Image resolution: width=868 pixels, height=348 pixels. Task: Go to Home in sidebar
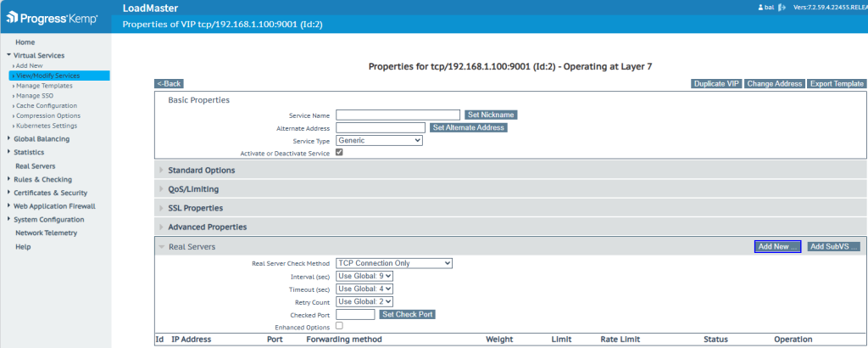point(25,42)
